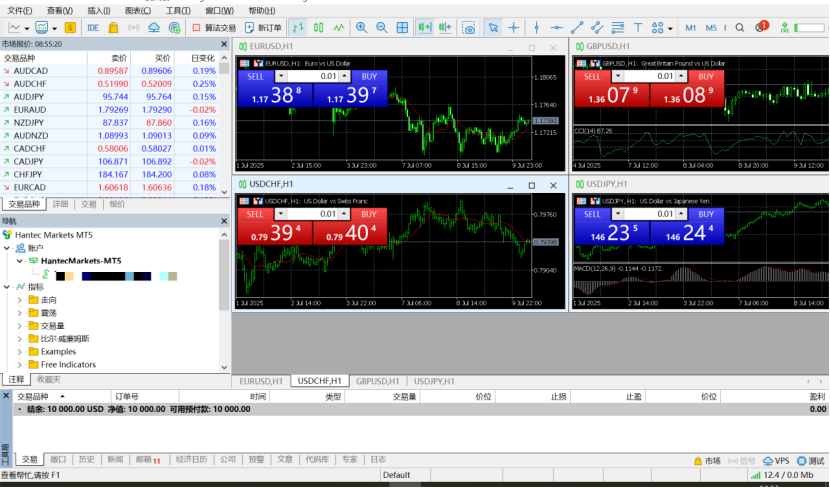This screenshot has width=830, height=488.
Task: Open notifications icon with red badge
Action: click(761, 27)
